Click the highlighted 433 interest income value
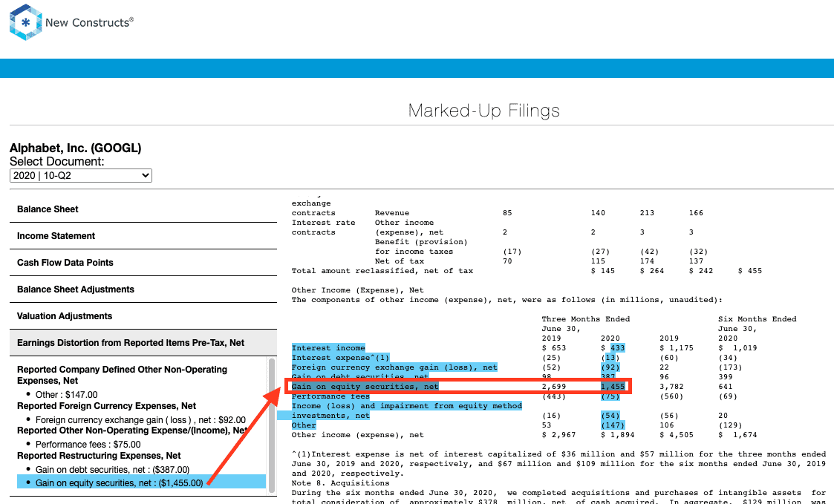 [618, 347]
